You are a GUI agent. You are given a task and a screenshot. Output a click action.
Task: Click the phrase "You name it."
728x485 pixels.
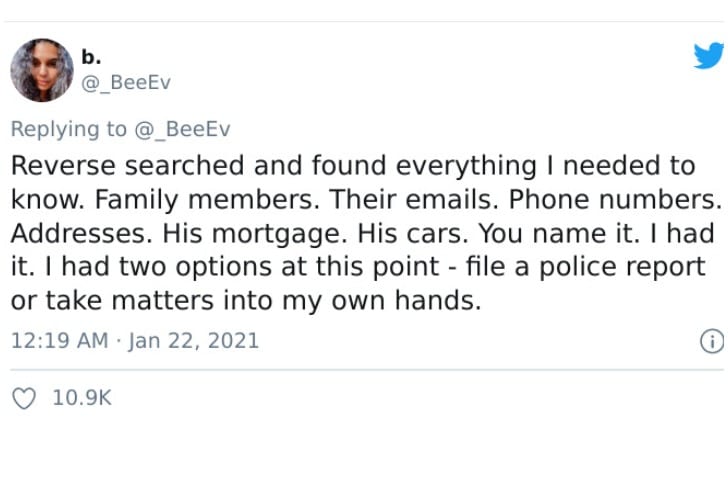(x=560, y=233)
